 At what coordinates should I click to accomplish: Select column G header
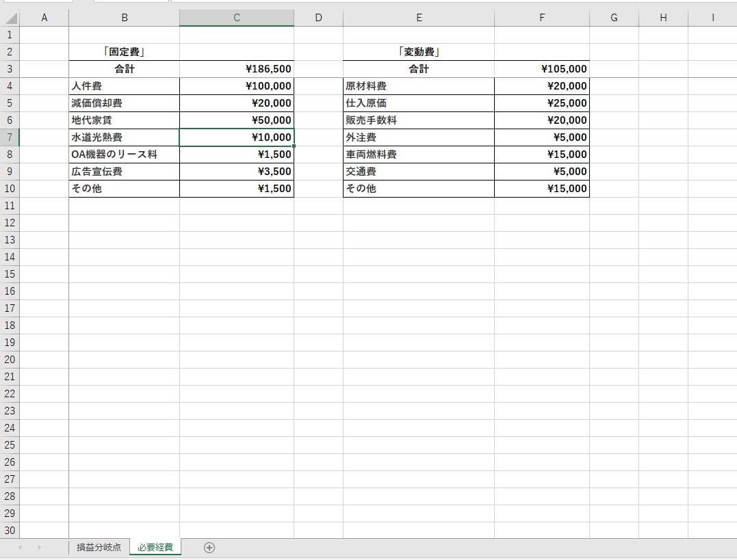pos(614,18)
